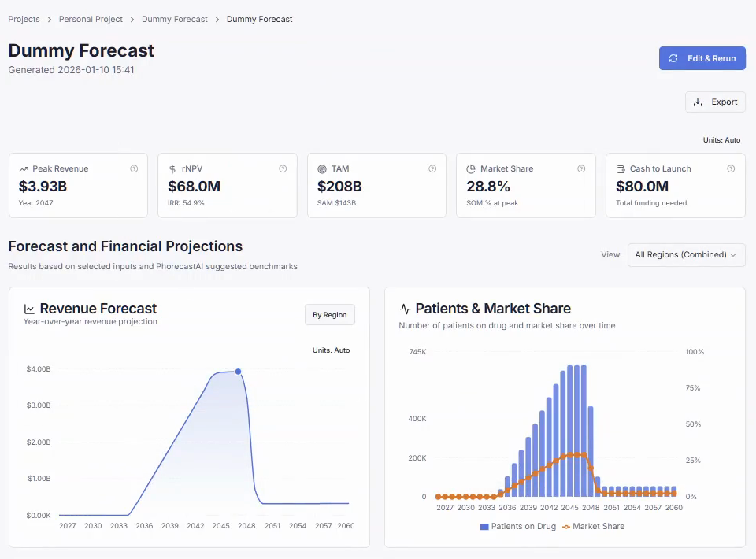
Task: Open the Export button
Action: pyautogui.click(x=715, y=102)
